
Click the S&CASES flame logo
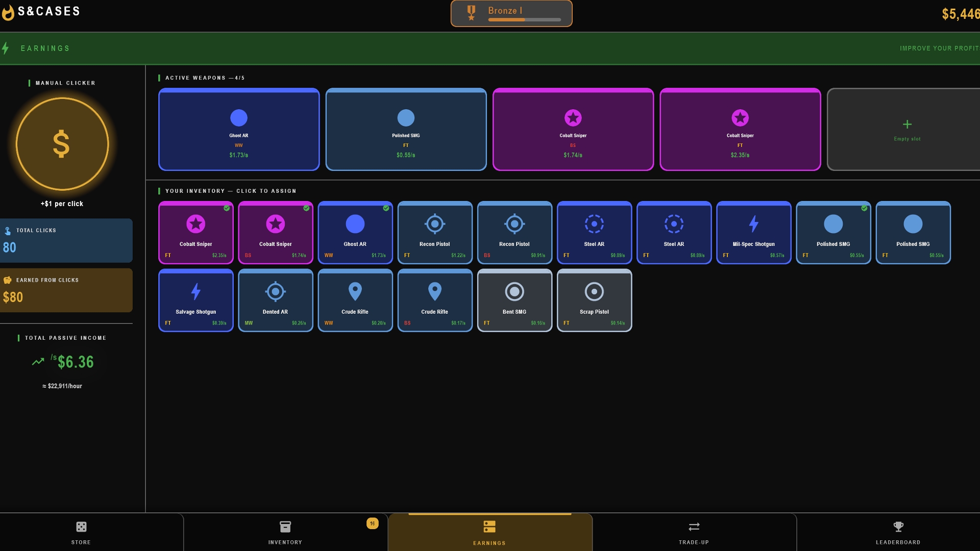(x=8, y=12)
